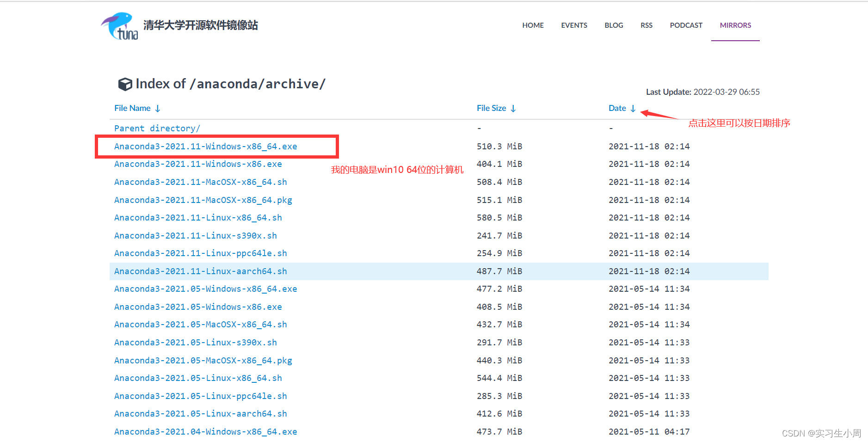Download Anaconda3-2021.05-Linux-x86_64.sh
Image resolution: width=868 pixels, height=442 pixels.
coord(198,378)
